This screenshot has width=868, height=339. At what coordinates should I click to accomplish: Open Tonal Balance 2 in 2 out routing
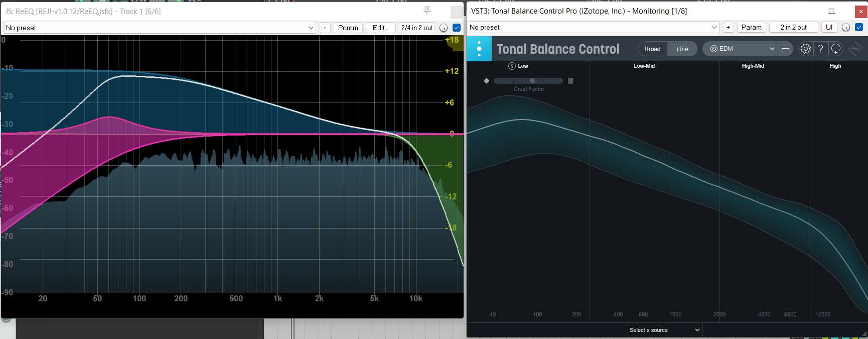[794, 27]
